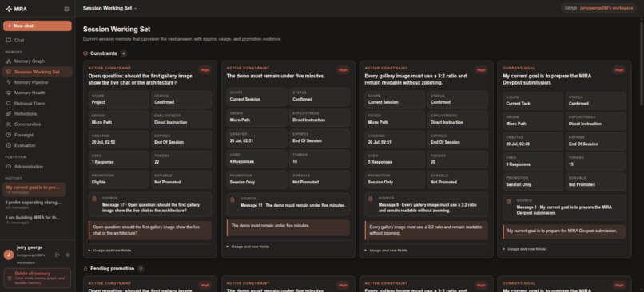Click Delete all memory button
Screen dimensions: 644x292
tap(38, 278)
